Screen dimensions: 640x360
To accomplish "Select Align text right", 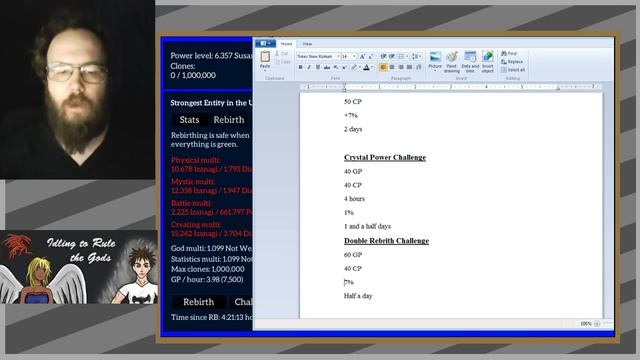I will [400, 67].
